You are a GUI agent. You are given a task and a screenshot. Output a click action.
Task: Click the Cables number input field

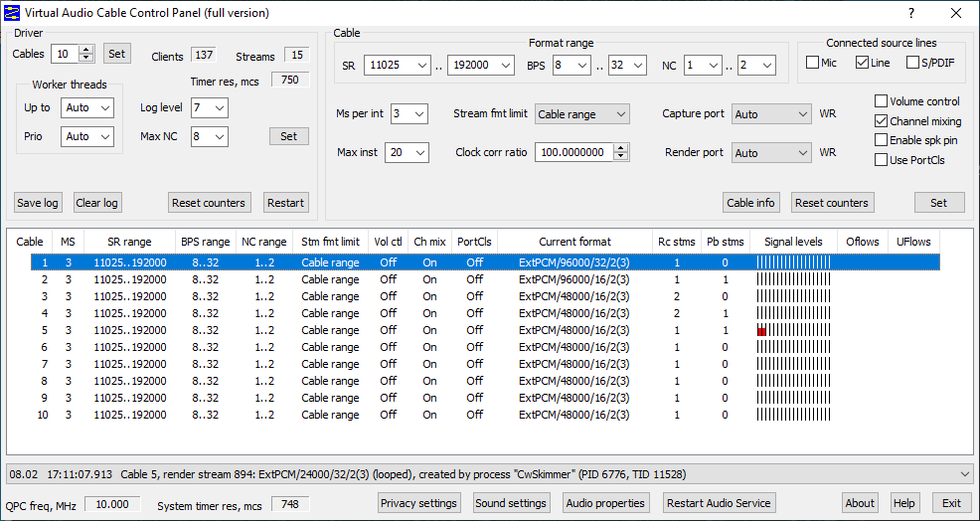(65, 54)
